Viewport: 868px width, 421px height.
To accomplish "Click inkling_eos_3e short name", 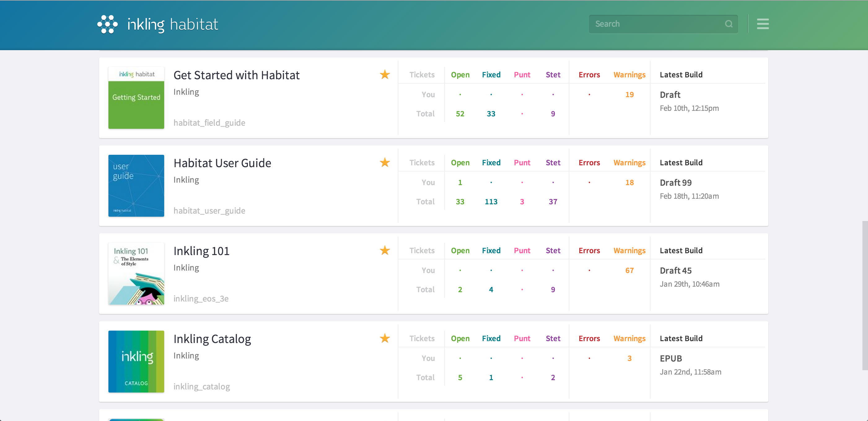I will point(201,298).
